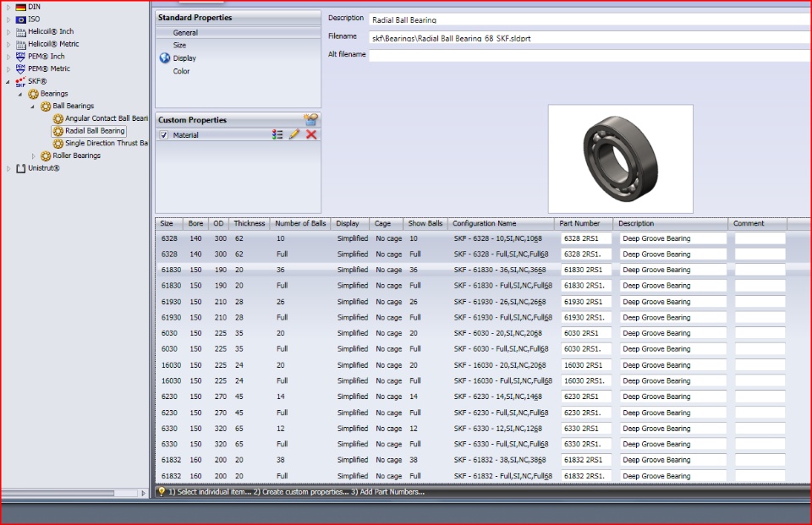This screenshot has height=525, width=812.
Task: Toggle the Material custom property checkbox
Action: pyautogui.click(x=163, y=135)
